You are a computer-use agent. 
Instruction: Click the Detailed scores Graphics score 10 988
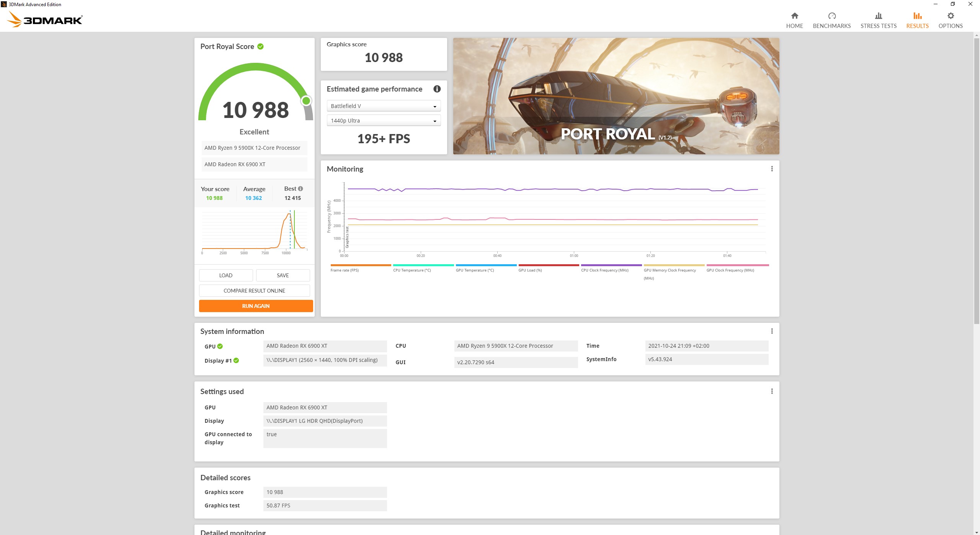(x=325, y=492)
